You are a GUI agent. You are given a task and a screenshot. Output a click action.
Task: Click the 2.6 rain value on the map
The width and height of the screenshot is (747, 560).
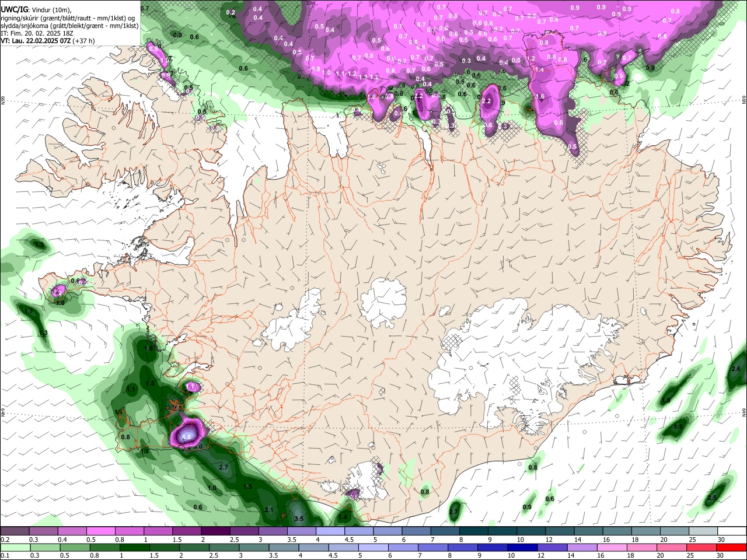(x=736, y=369)
